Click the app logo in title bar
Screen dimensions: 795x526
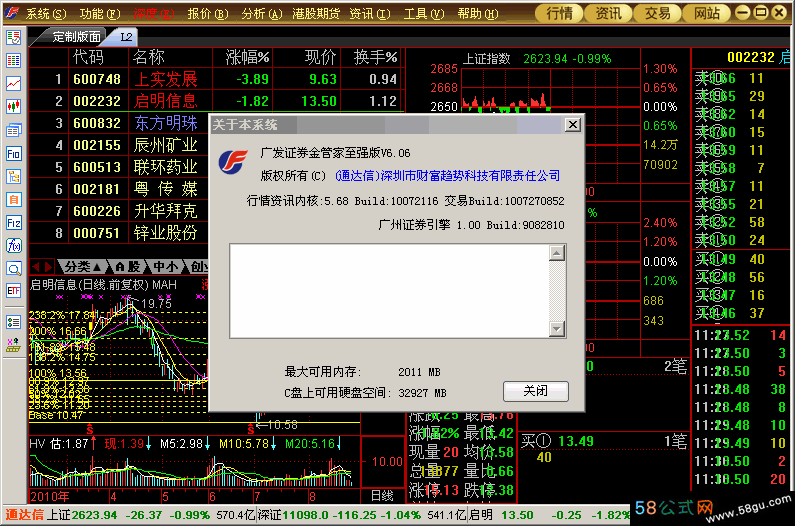pyautogui.click(x=12, y=13)
